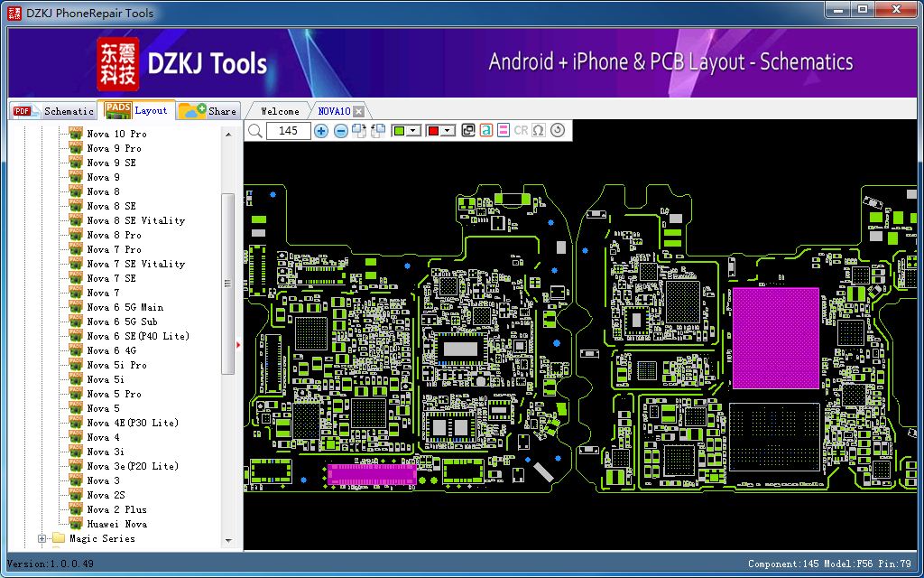Select Nova 6 5G Main
924x578 pixels.
point(125,307)
